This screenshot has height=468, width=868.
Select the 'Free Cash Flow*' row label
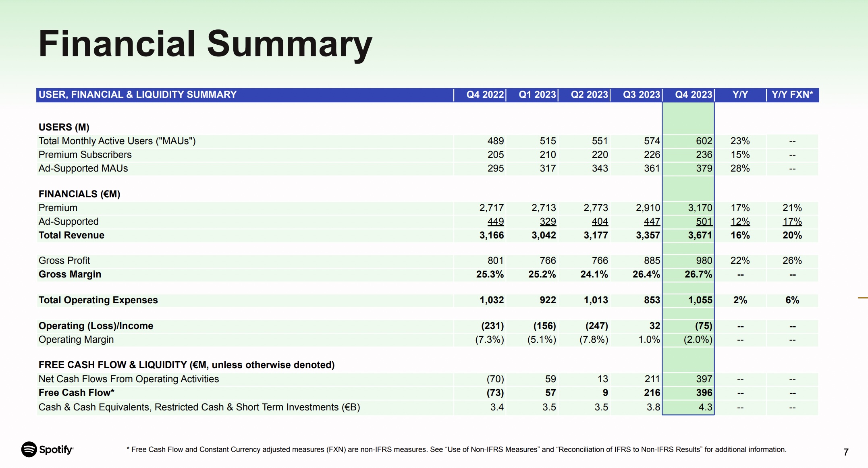[x=77, y=393]
